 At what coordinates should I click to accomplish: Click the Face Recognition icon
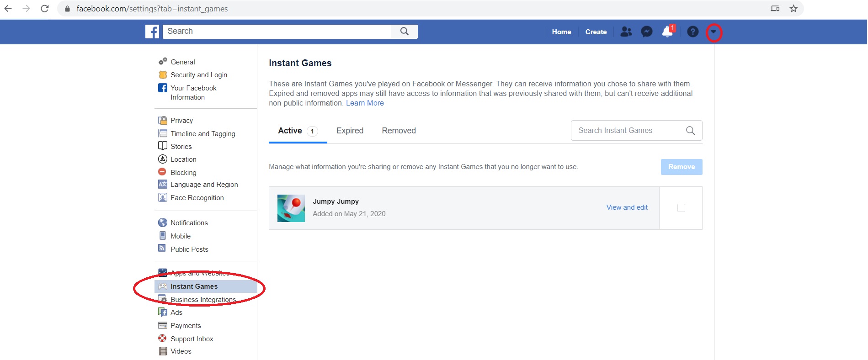(x=163, y=197)
